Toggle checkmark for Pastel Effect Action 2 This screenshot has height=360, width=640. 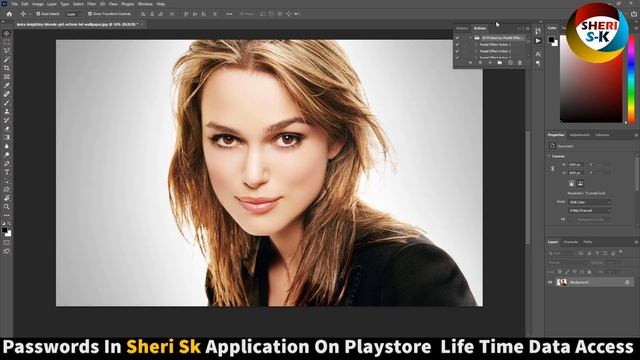[457, 51]
